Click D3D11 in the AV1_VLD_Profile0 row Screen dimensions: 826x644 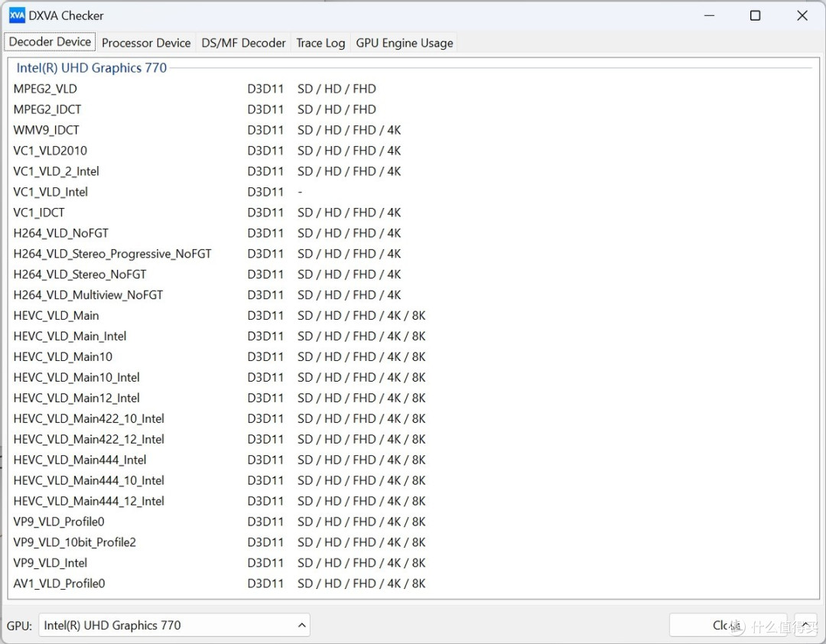[x=265, y=583]
